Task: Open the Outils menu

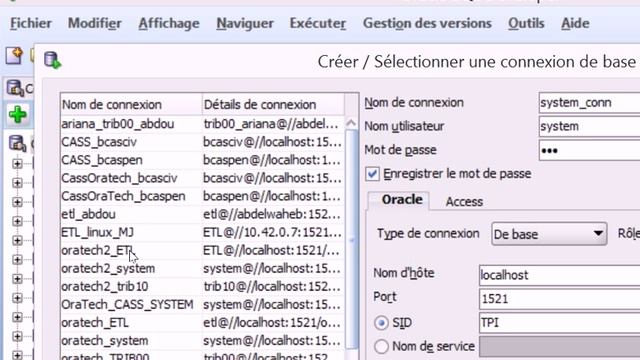Action: [526, 23]
